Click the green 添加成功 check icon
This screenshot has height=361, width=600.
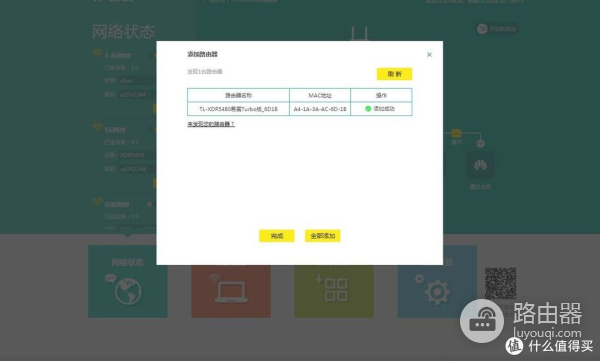coord(368,109)
